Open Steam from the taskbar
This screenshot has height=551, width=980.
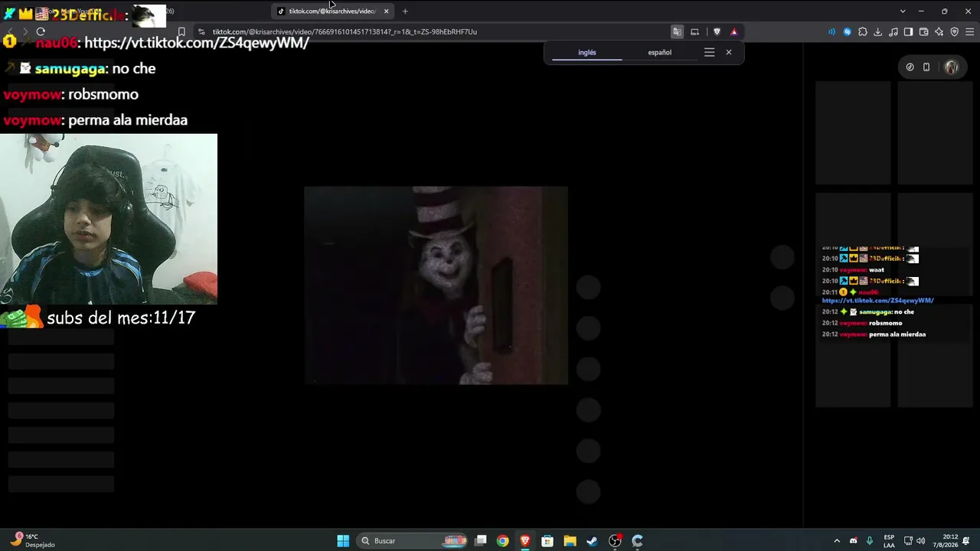click(x=592, y=541)
